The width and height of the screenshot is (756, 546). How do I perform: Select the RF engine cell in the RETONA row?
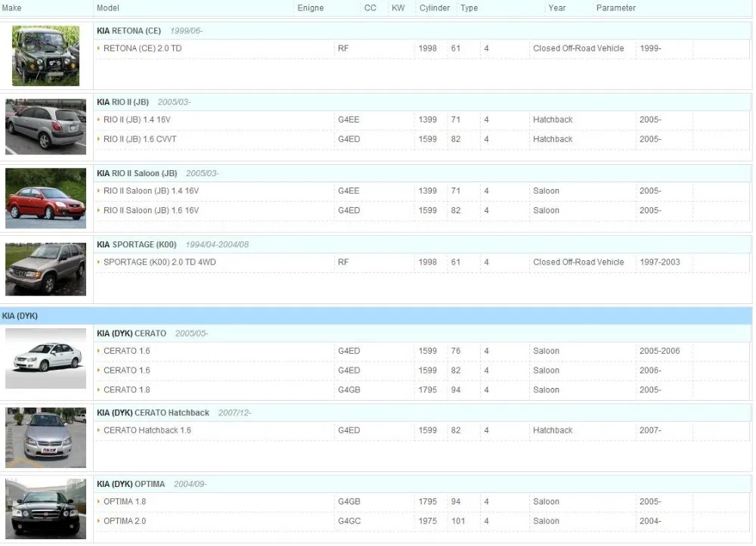(x=343, y=48)
